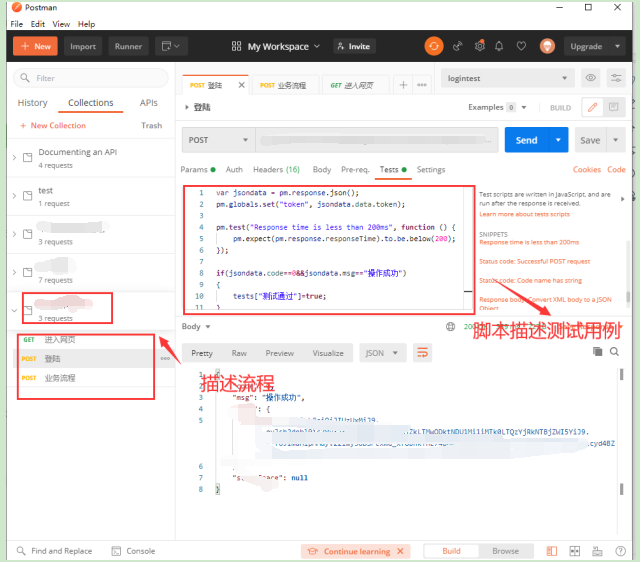Open the Headers (16) tab
This screenshot has width=640, height=562.
point(276,169)
